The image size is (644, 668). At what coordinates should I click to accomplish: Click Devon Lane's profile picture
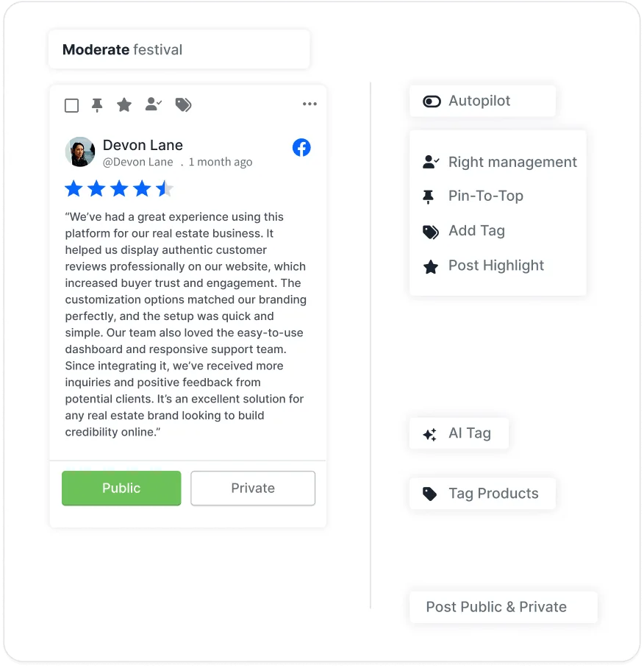[x=80, y=152]
